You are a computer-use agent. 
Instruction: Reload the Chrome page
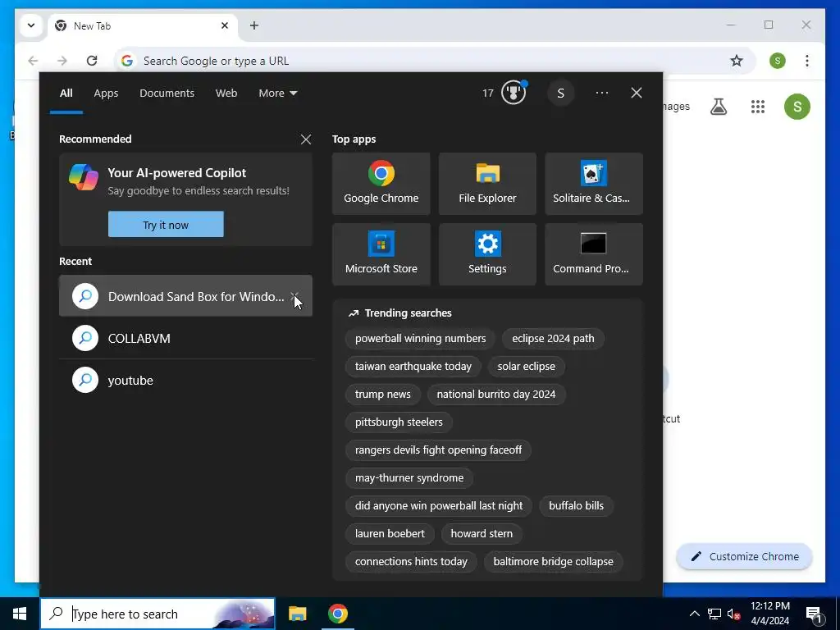pos(92,61)
